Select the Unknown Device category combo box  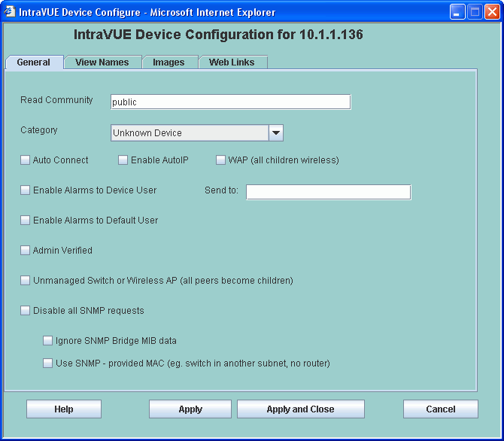point(197,133)
